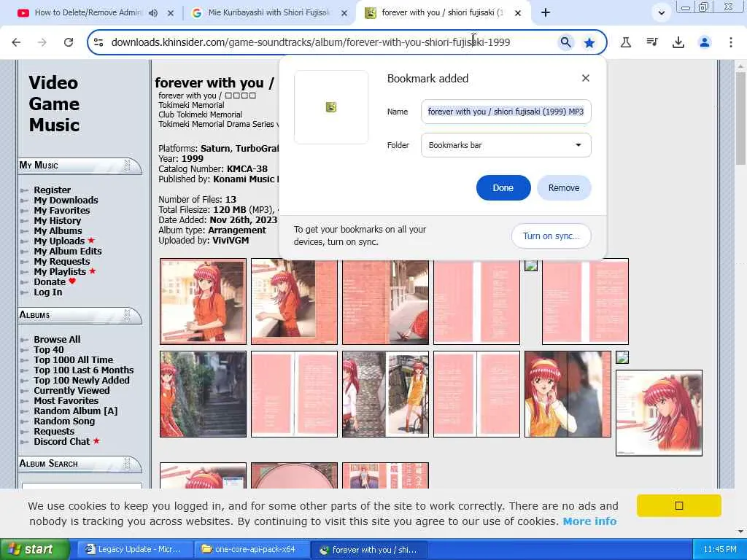This screenshot has width=747, height=560.
Task: Open the Register link
Action: tap(53, 190)
